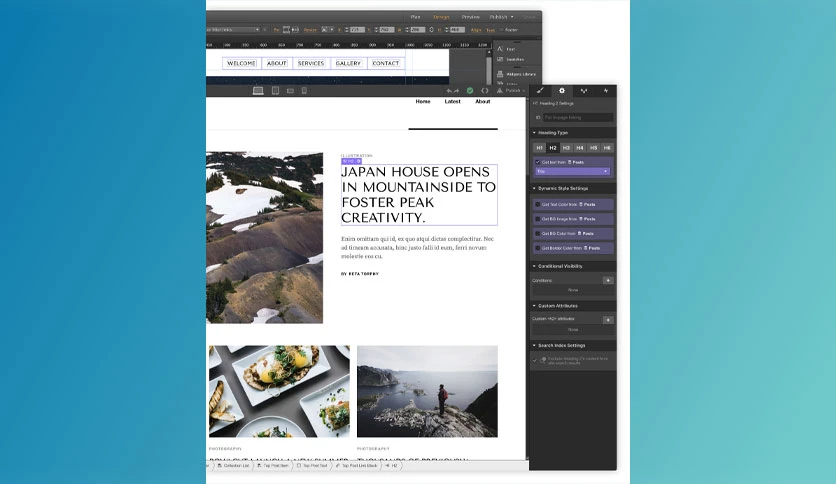Check 'Get BG Color from Posts'
Screen dimensions: 836x484
tap(537, 233)
